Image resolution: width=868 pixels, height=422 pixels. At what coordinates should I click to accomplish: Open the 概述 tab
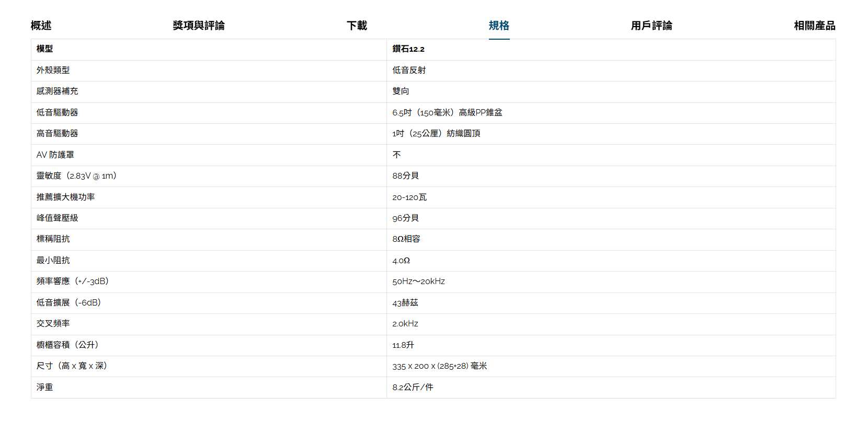point(41,26)
